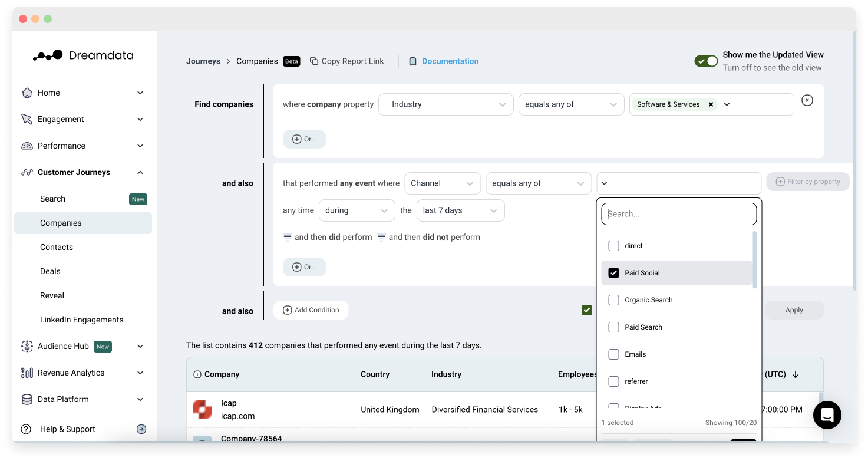
Task: Open the Audience Hub icon
Action: (x=27, y=346)
